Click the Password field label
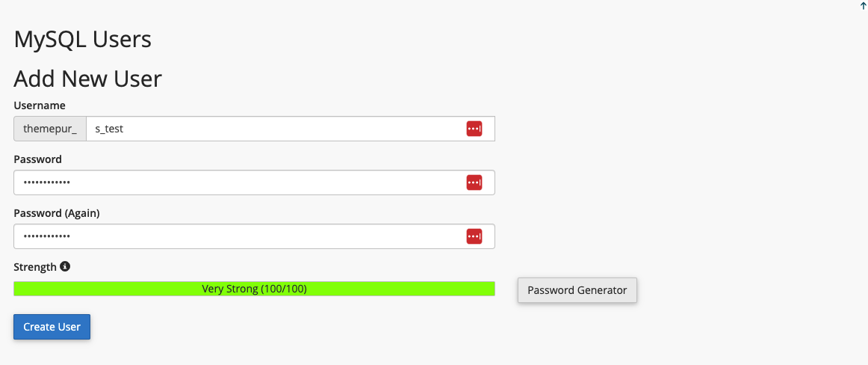 point(37,159)
